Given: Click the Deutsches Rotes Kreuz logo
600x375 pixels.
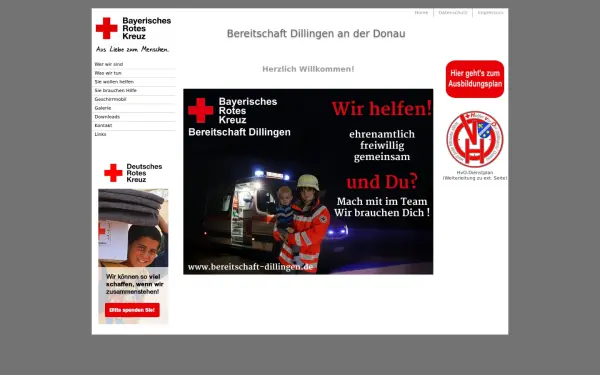Looking at the screenshot, I should [x=133, y=173].
